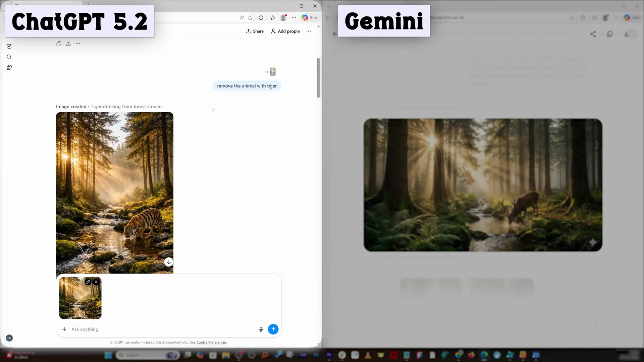This screenshot has width=644, height=362.
Task: Open the Cookie Preferences link
Action: 211,342
